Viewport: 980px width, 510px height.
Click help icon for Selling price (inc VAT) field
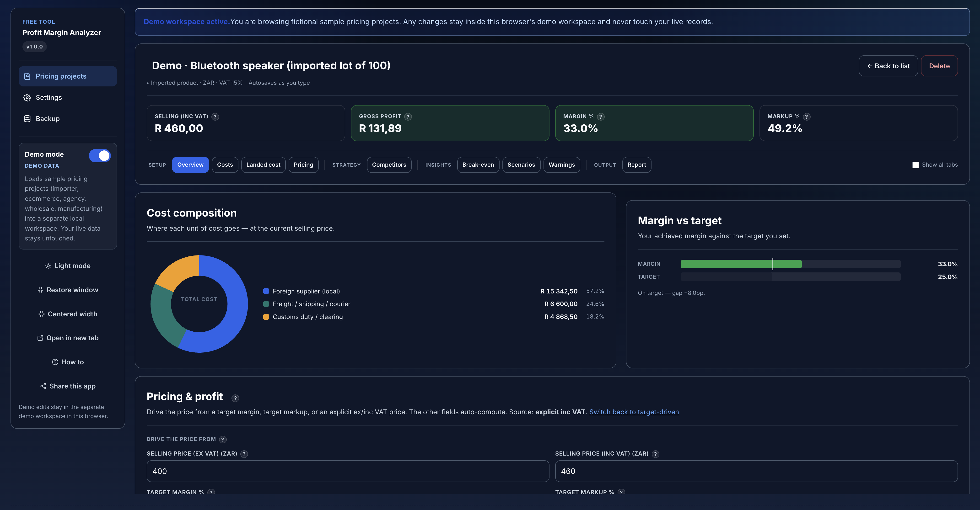[x=656, y=454]
